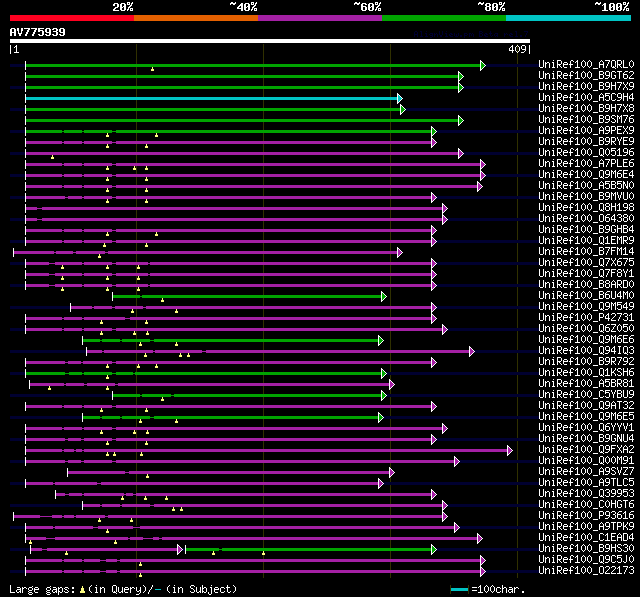The height and width of the screenshot is (597, 640).
Task: Click the AV775939 query name label
Action: point(38,32)
